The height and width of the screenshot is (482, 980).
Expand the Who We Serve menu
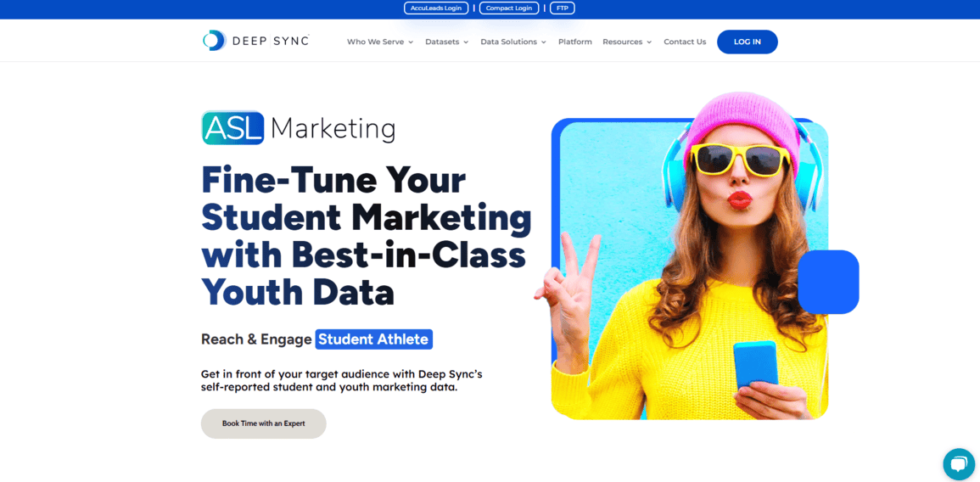pos(379,42)
